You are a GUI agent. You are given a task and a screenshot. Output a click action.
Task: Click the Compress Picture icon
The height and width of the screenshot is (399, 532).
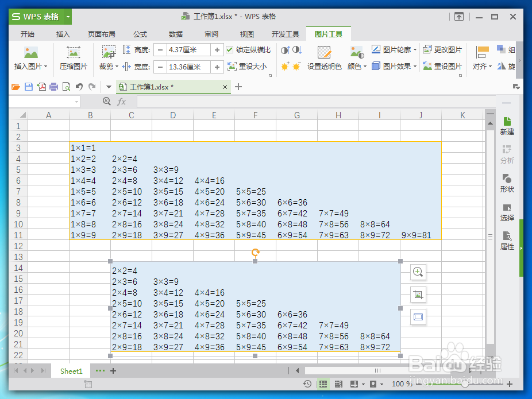(x=74, y=53)
